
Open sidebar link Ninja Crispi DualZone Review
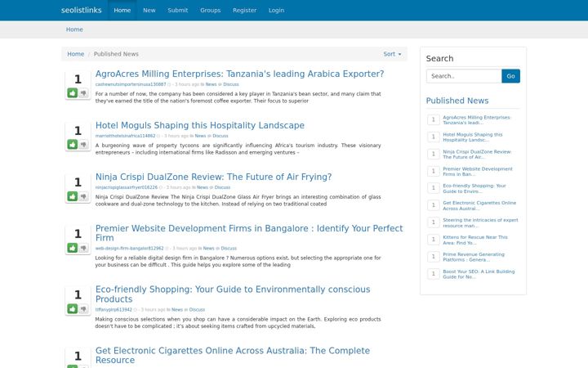click(477, 155)
